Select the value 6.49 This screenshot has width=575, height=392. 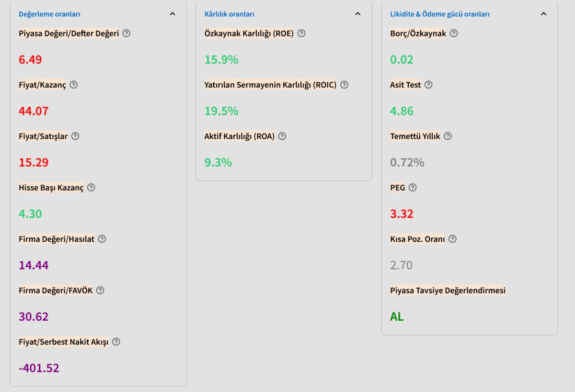30,60
